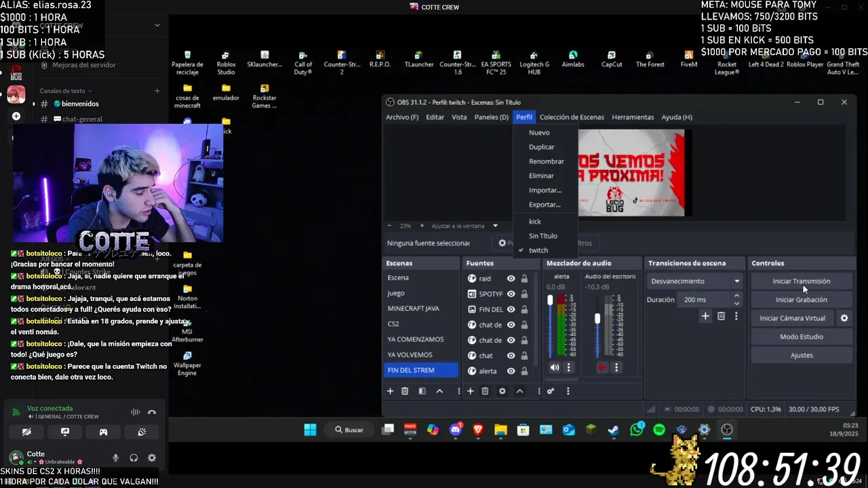
Task: Mute the alerta audio channel
Action: 555,367
